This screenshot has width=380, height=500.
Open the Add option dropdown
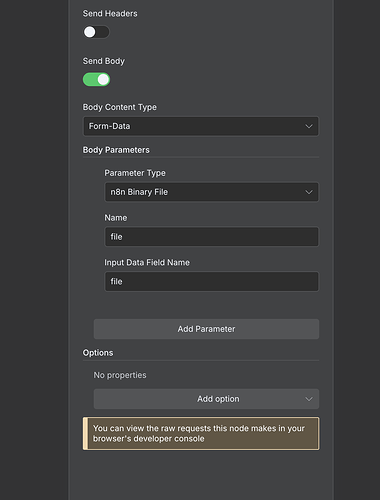tap(206, 399)
